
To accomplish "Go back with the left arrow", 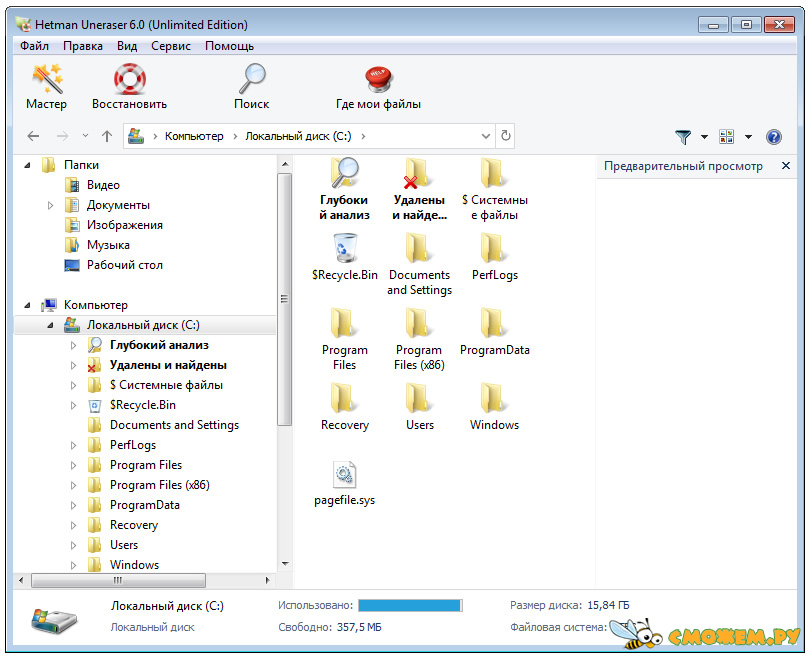I will click(34, 136).
